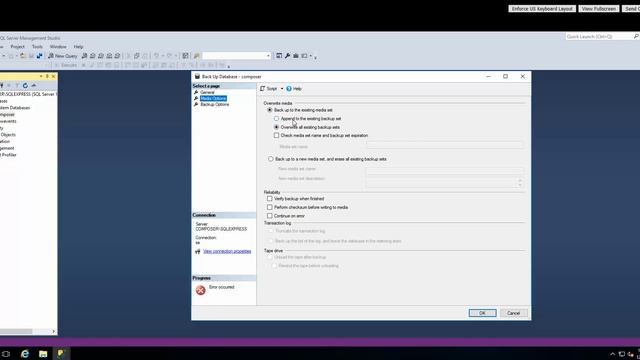Click the Copy icon in the main toolbar
The width and height of the screenshot is (640, 360).
[137, 56]
